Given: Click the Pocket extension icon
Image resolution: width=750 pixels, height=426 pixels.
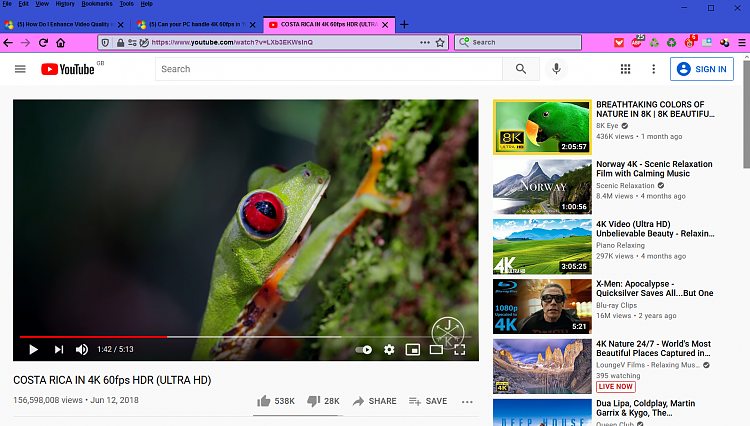Looking at the screenshot, I should [619, 43].
